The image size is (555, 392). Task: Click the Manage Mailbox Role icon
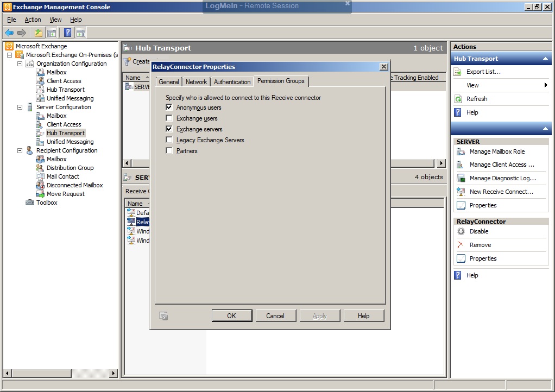[x=461, y=152]
